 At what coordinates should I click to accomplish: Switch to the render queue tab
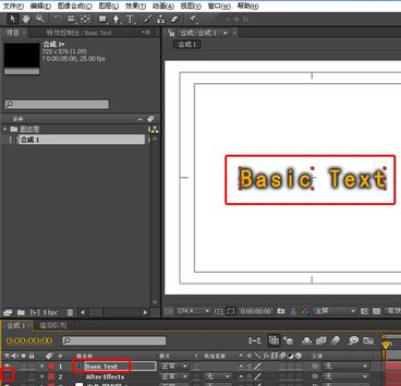click(53, 325)
